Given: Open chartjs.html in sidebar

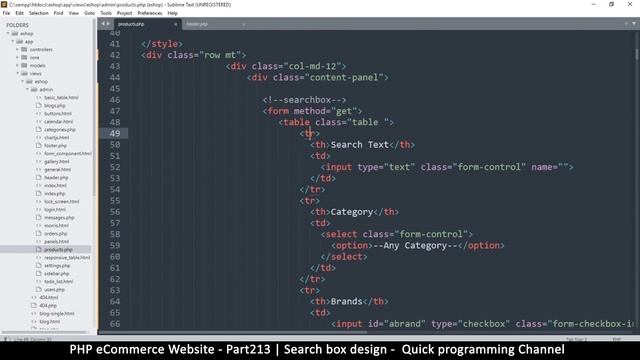Looking at the screenshot, I should [x=57, y=138].
